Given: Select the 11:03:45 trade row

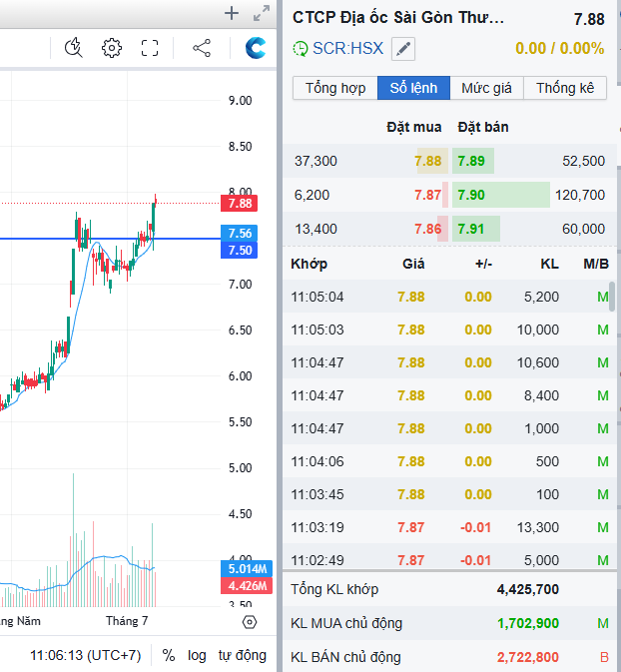Looking at the screenshot, I should (x=448, y=494).
